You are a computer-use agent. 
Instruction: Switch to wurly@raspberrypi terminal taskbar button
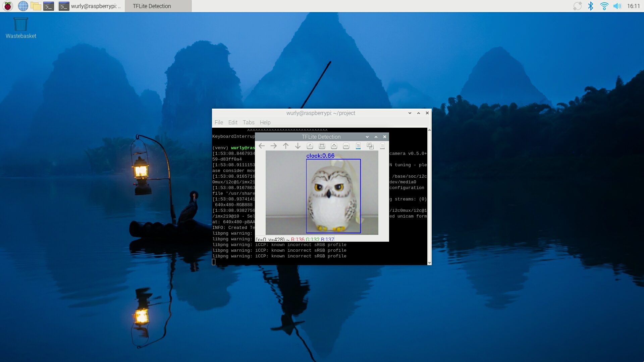[x=90, y=6]
